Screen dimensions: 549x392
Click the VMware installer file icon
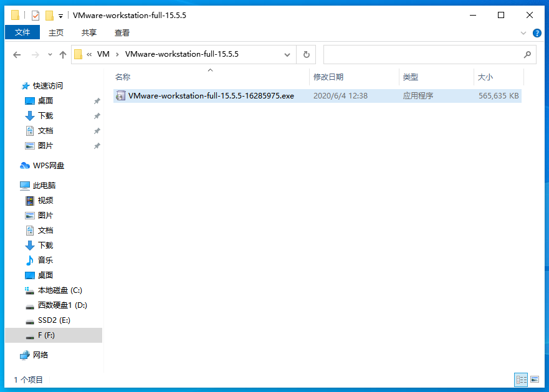click(x=120, y=95)
